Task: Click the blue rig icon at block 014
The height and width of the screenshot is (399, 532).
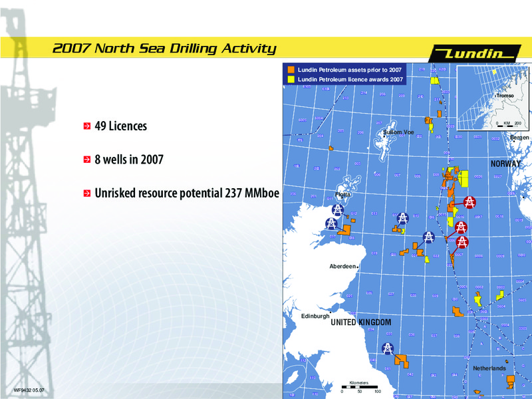Action: pos(402,218)
